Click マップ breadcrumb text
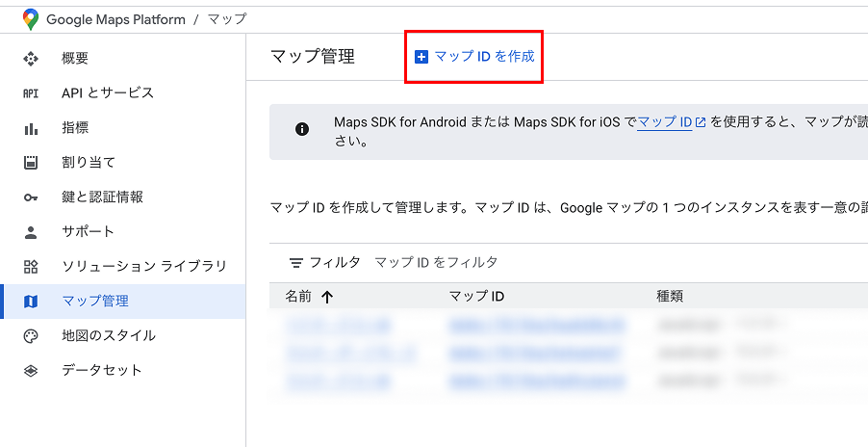The image size is (868, 447). [227, 19]
